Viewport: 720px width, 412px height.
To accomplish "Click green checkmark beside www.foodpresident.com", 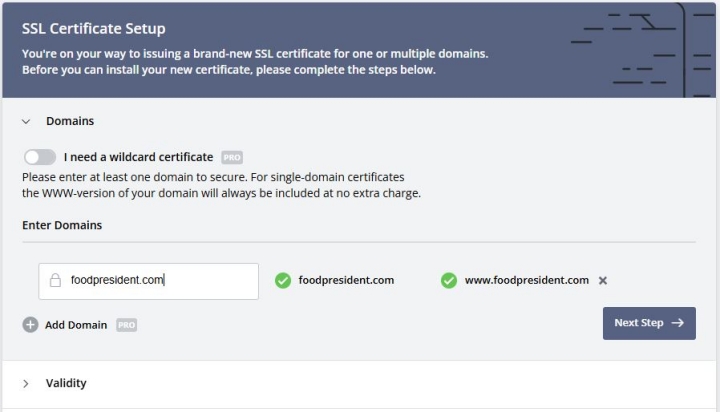I will pyautogui.click(x=449, y=281).
